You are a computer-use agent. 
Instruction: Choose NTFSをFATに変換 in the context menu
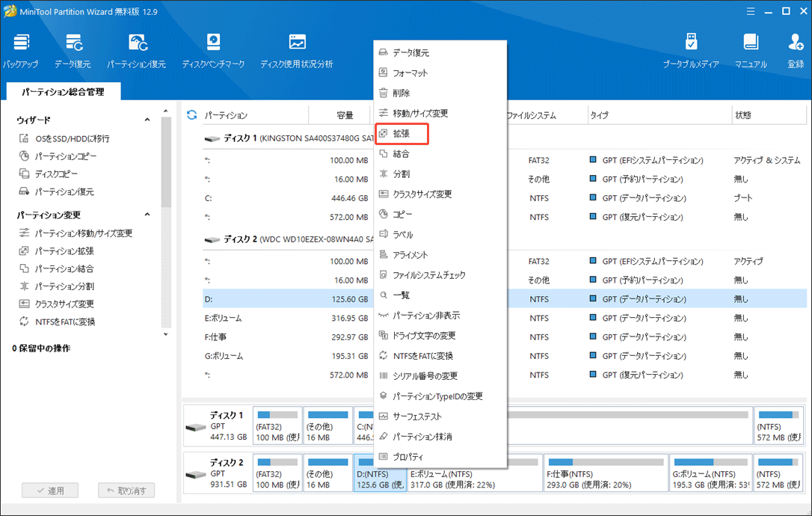click(440, 355)
